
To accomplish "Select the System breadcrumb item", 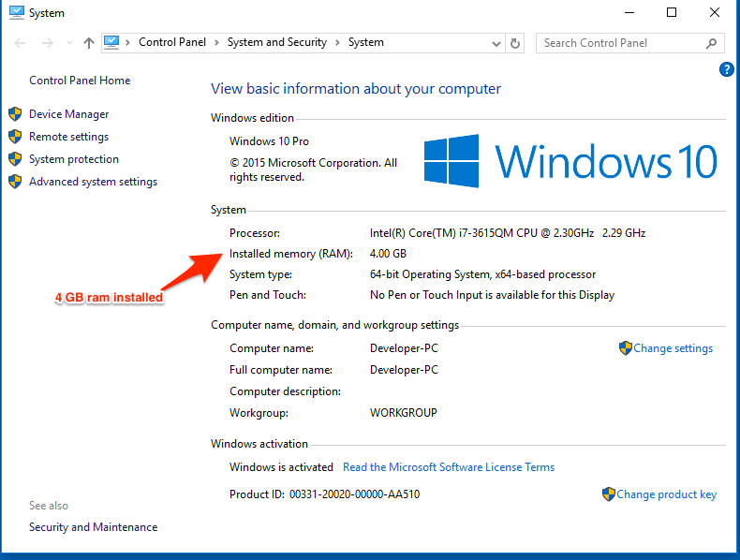I will tap(365, 42).
